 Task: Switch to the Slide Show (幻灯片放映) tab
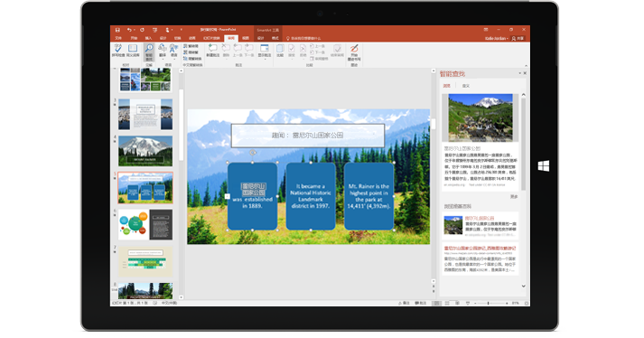pyautogui.click(x=211, y=38)
